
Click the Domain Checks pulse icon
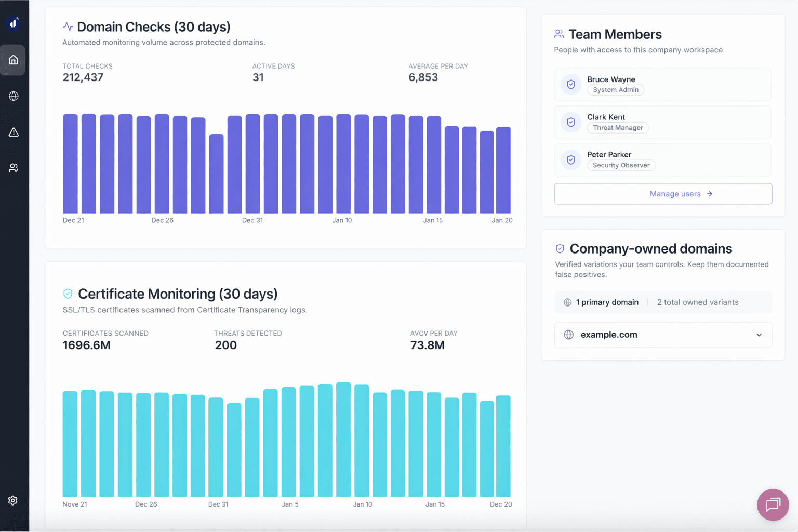point(68,26)
